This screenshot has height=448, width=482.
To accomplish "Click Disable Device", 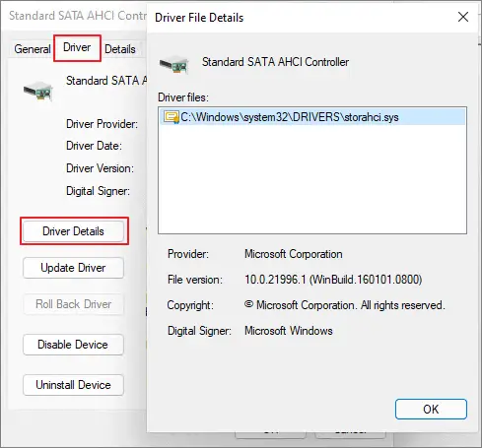I will click(73, 345).
